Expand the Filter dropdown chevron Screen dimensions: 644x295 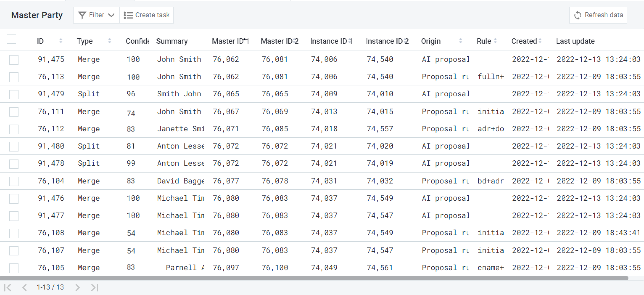[111, 15]
